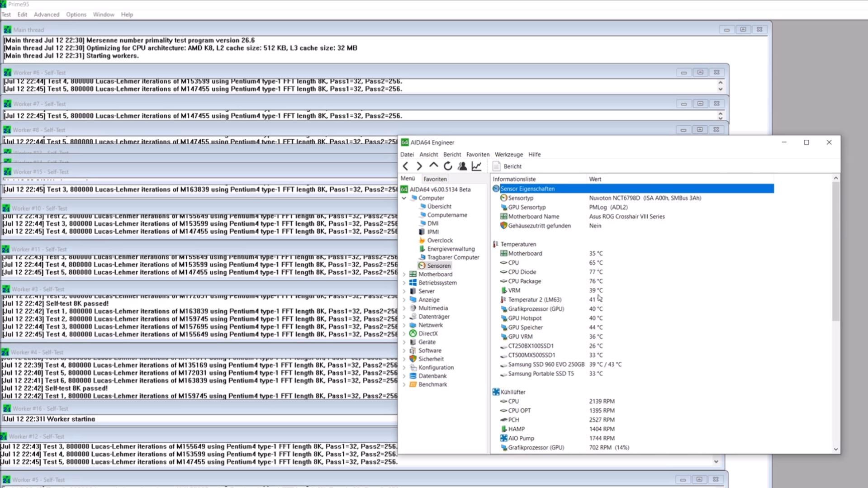
Task: Select the Overclock tree entry
Action: [x=440, y=241]
